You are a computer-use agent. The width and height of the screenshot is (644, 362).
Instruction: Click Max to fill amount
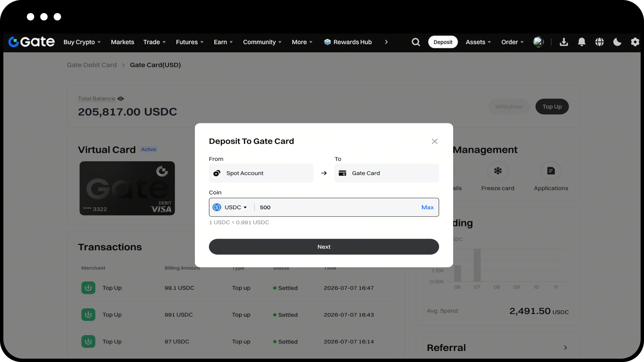427,207
